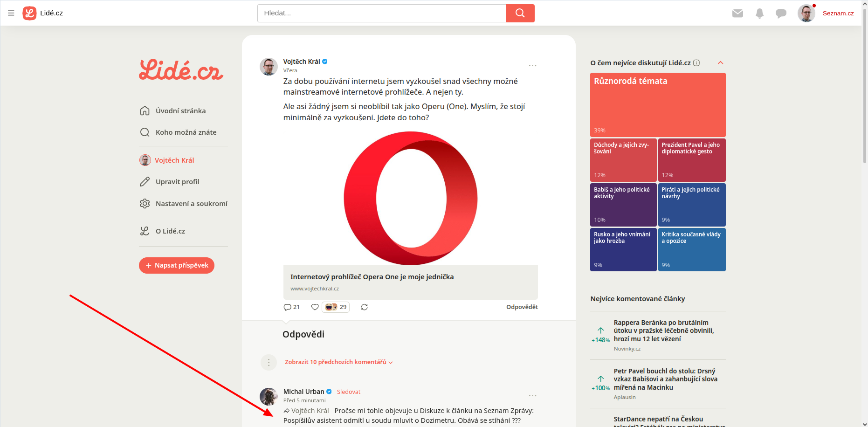Expand 10 previous comments

pyautogui.click(x=338, y=362)
